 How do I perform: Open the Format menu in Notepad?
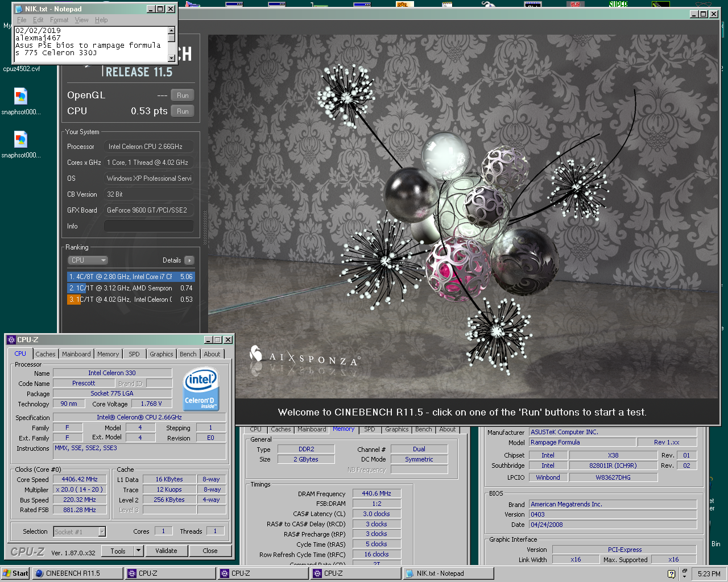coord(59,20)
